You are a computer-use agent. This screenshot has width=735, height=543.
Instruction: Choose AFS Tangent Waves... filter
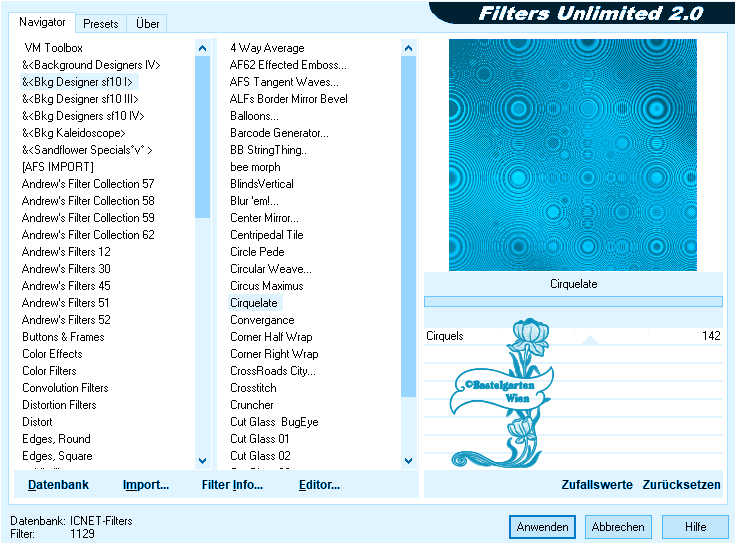[284, 82]
